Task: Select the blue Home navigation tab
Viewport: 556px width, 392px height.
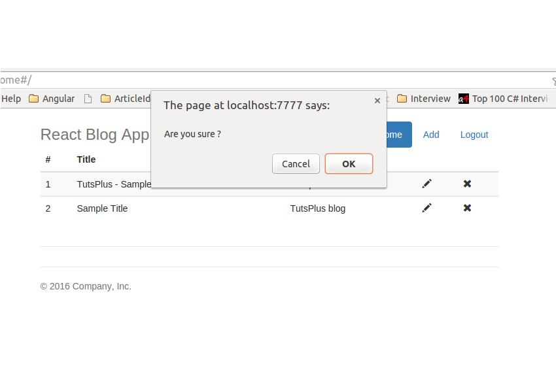Action: tap(397, 135)
